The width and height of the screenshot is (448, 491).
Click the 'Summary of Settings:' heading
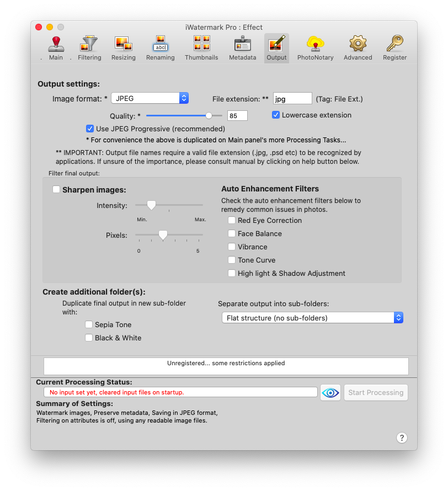coord(74,403)
